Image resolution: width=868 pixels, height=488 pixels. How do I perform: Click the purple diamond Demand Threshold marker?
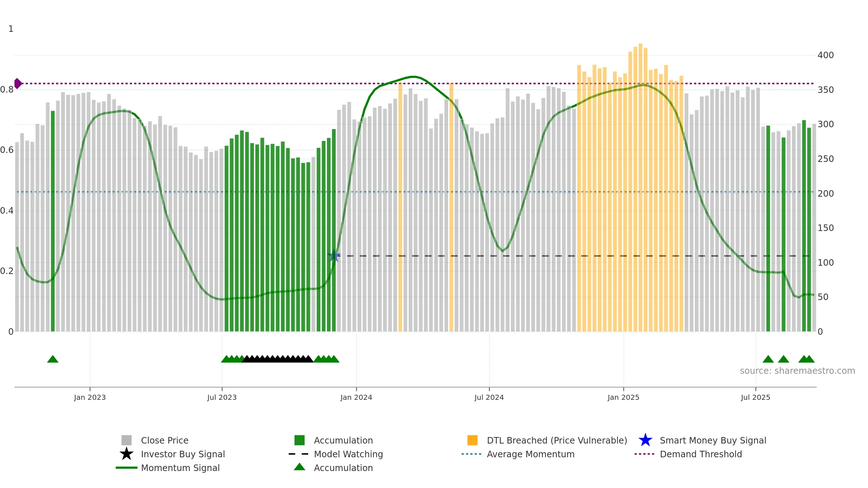(x=18, y=84)
